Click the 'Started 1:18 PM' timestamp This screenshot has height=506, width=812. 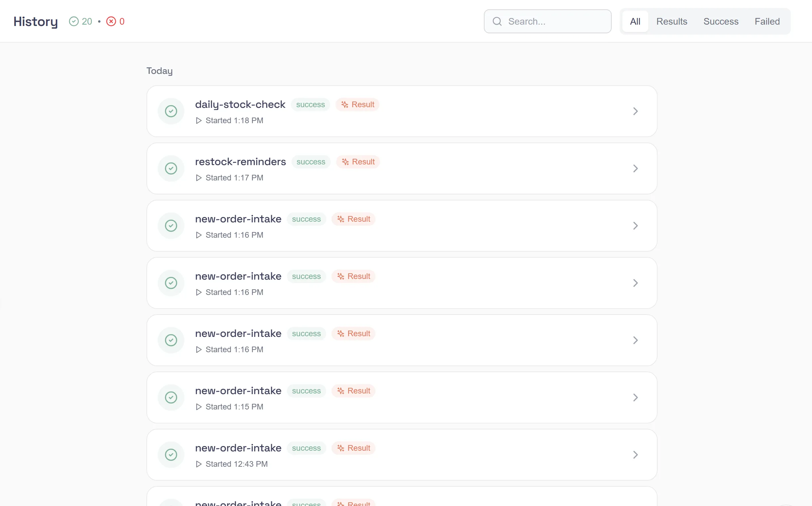pyautogui.click(x=234, y=121)
